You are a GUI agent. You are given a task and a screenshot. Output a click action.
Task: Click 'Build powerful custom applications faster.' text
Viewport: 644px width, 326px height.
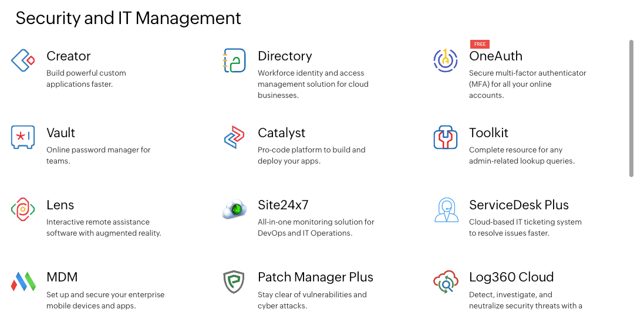(x=86, y=79)
